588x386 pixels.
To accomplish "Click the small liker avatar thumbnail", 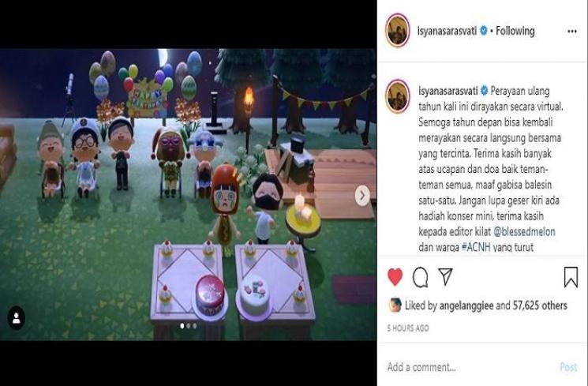I will pos(395,305).
